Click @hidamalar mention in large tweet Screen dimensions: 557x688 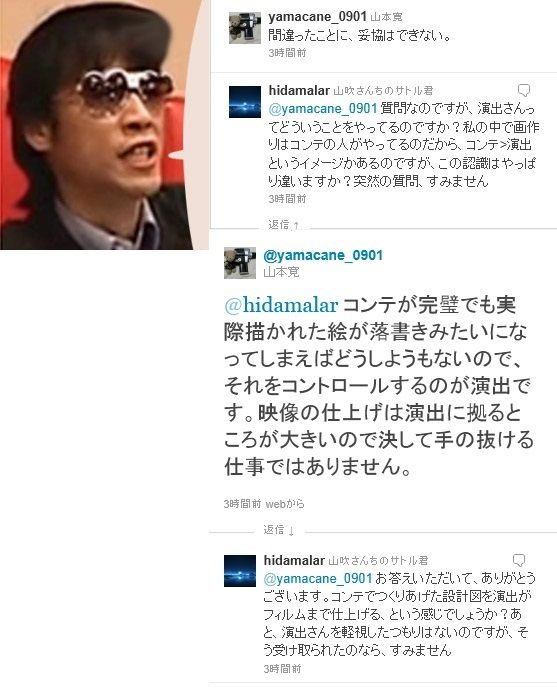click(281, 305)
